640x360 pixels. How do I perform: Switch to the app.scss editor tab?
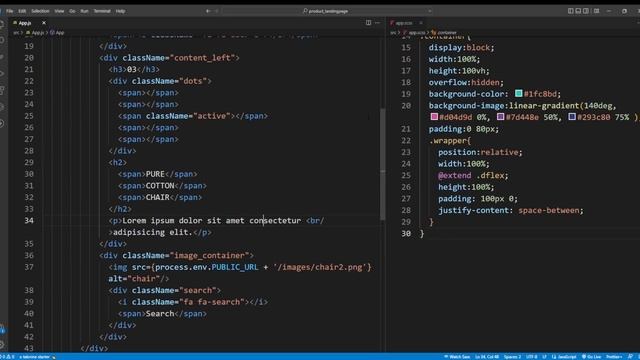(404, 23)
